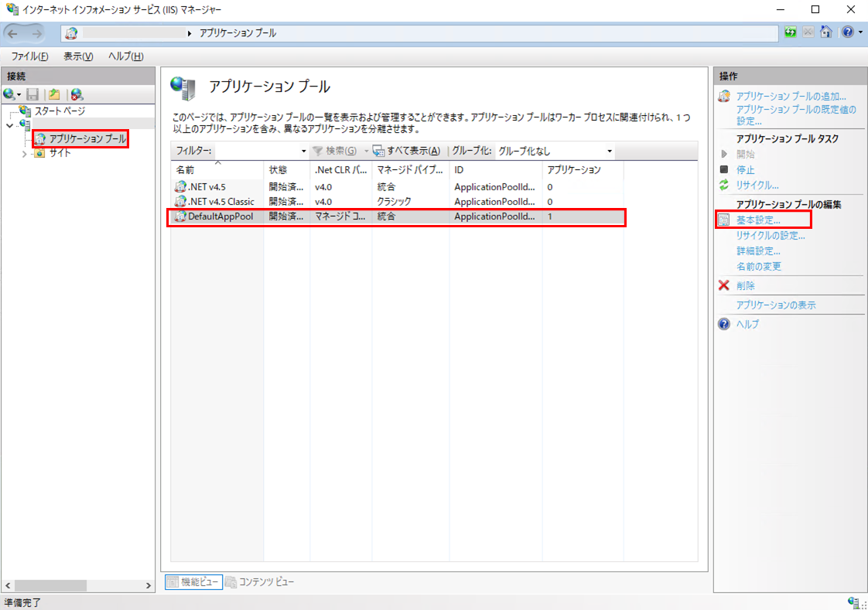Open dropdown arrow next to 検索(G)
The image size is (868, 610).
(366, 151)
